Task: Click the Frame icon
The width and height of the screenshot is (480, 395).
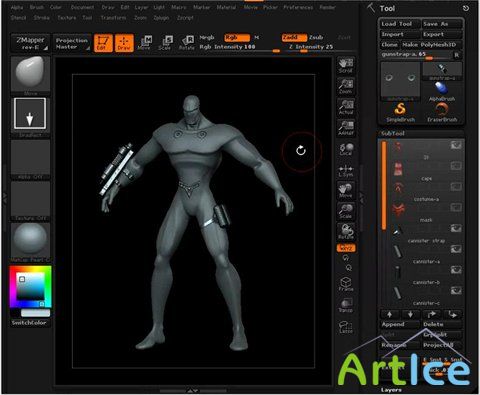Action: click(346, 284)
